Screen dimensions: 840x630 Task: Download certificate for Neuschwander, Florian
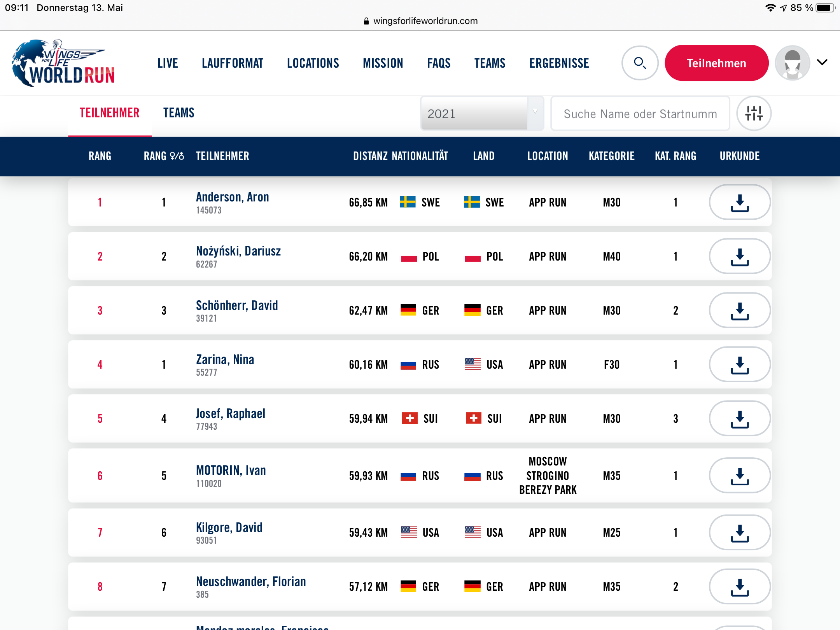[739, 586]
